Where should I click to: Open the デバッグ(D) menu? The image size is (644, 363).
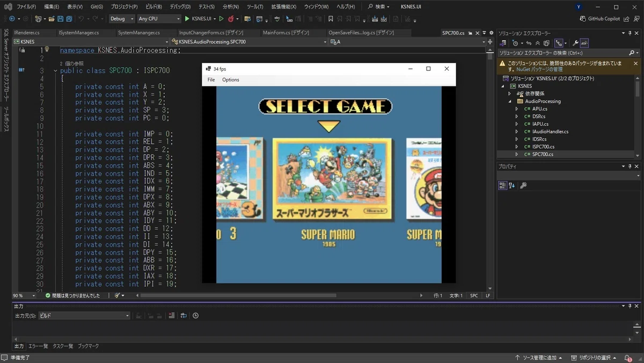click(x=180, y=7)
